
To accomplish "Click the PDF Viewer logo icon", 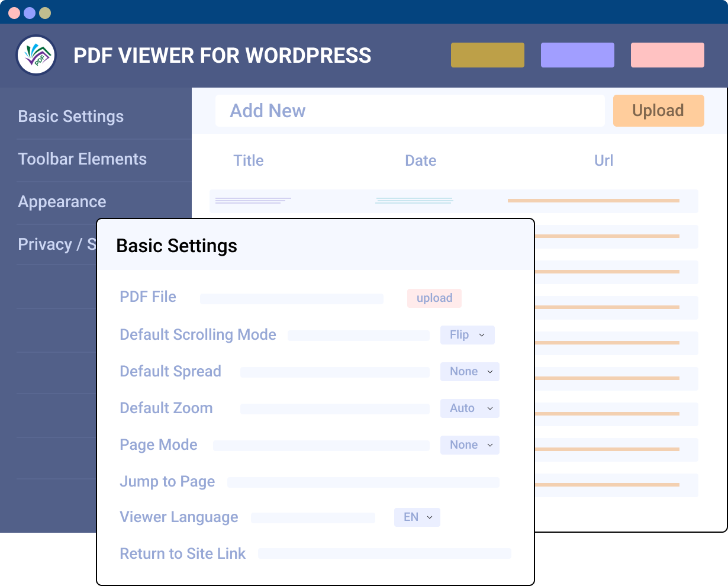I will tap(36, 56).
